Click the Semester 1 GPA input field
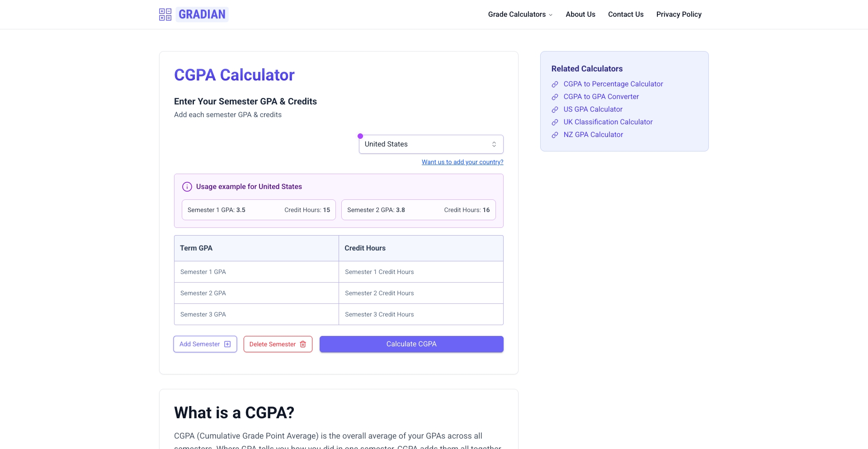This screenshot has height=449, width=868. coord(256,272)
